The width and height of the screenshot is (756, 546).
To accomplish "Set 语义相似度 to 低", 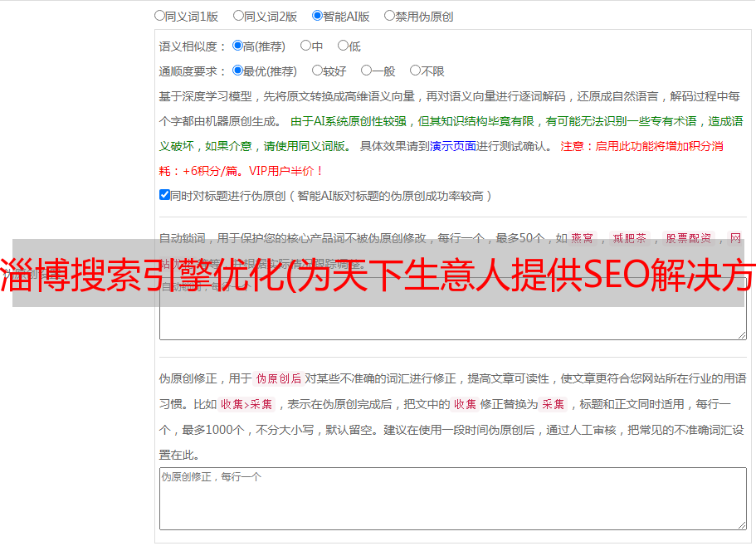I will (343, 46).
